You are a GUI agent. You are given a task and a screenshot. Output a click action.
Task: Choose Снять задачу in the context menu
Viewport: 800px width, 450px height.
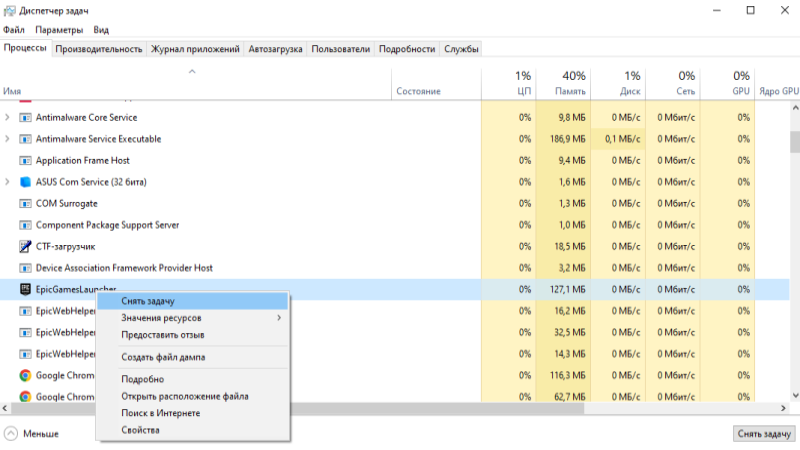[192, 301]
